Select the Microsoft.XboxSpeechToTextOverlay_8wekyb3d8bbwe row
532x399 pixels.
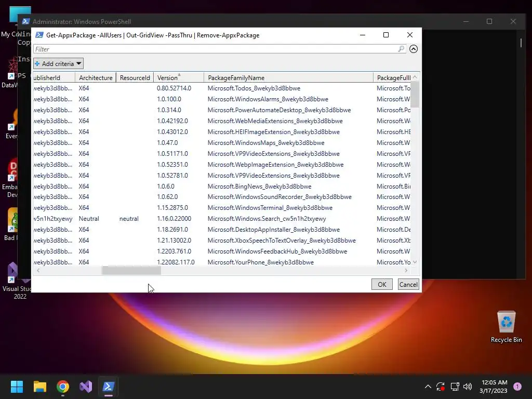click(222, 240)
